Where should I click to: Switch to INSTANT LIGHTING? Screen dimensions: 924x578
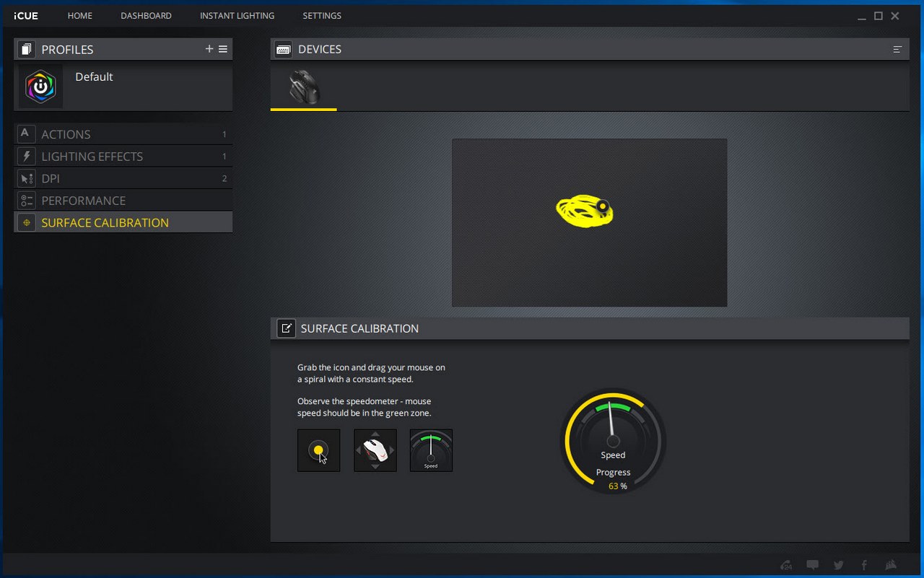pos(237,15)
